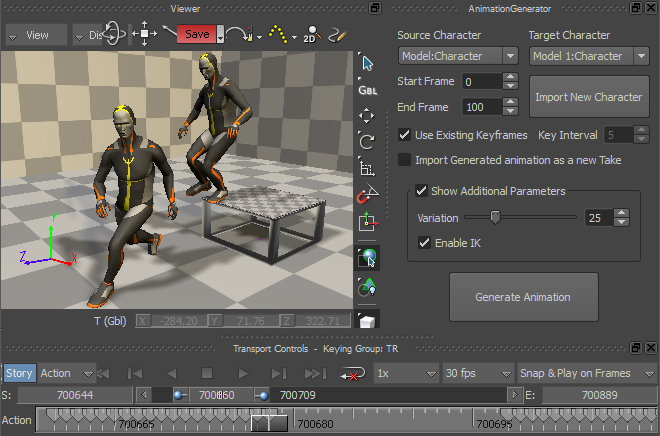This screenshot has width=660, height=436.
Task: Select the arrow Select tool in viewer toolbar
Action: coord(367,64)
